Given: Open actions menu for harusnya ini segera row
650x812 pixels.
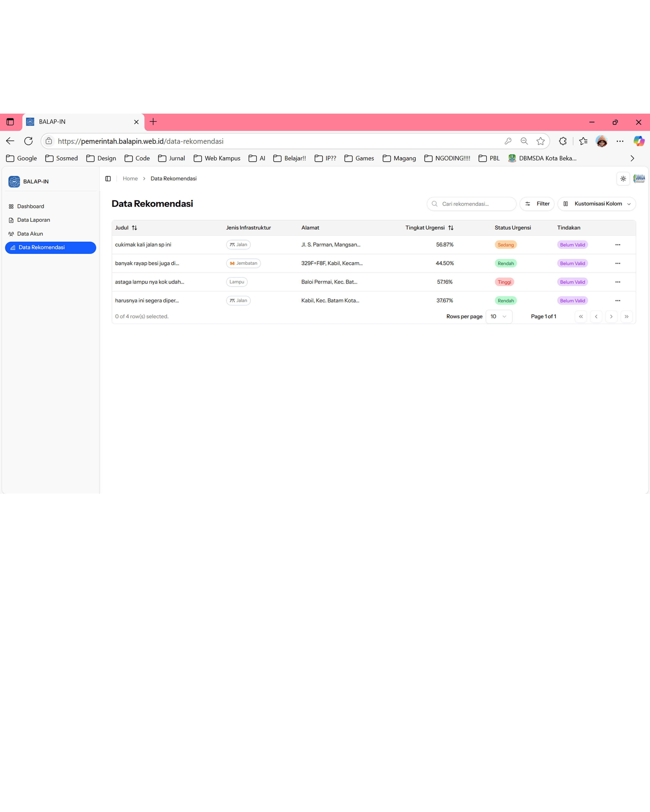Looking at the screenshot, I should (618, 301).
